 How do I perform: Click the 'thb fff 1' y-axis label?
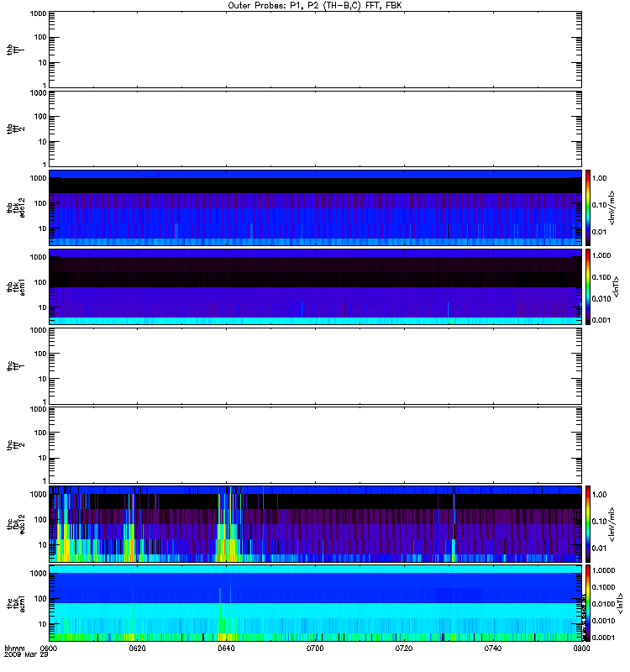tap(16, 50)
